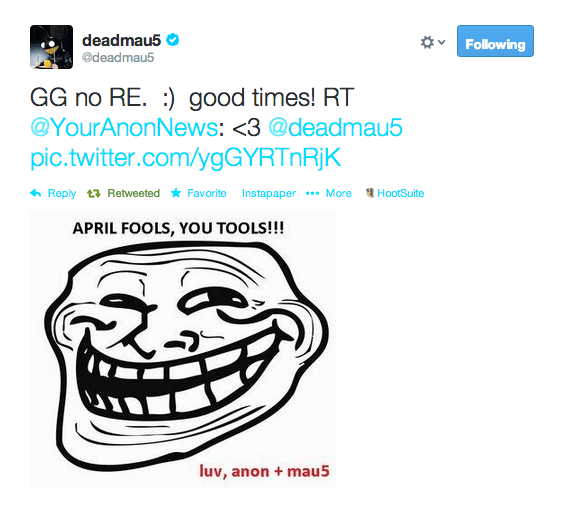Toggle the Following button
This screenshot has height=505, width=567.
495,41
